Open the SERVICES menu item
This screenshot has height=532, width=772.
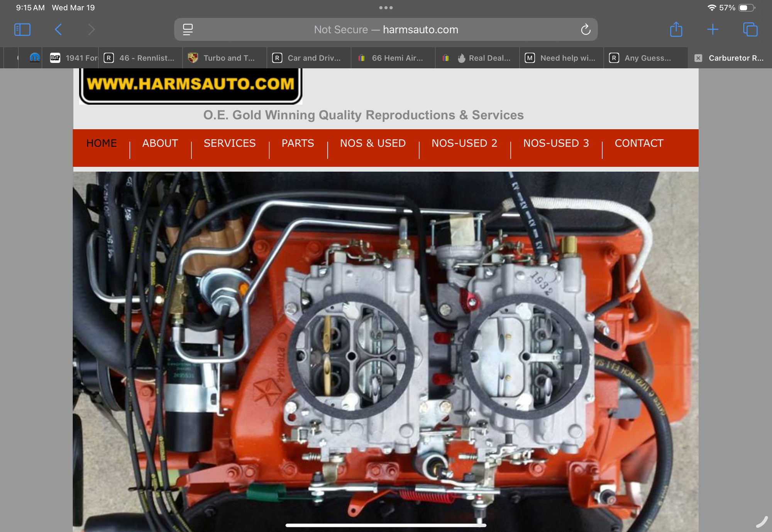tap(230, 143)
